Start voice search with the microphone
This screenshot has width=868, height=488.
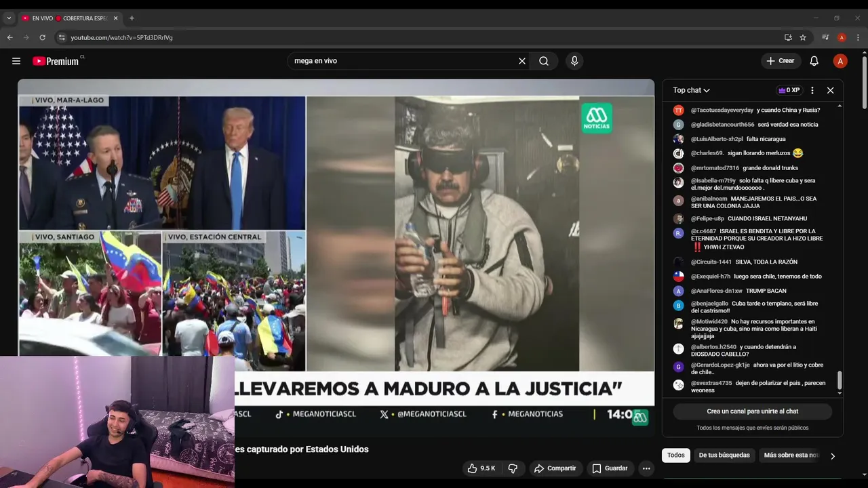point(574,61)
